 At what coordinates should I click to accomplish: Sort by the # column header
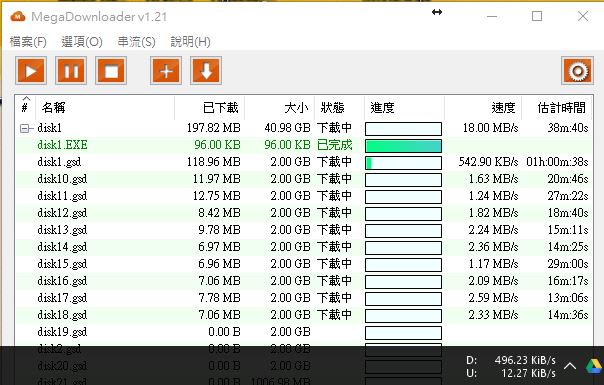pyautogui.click(x=25, y=107)
